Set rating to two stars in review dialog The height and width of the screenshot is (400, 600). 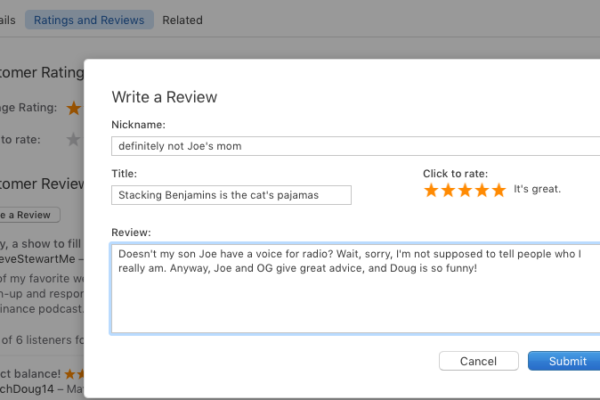[x=448, y=190]
